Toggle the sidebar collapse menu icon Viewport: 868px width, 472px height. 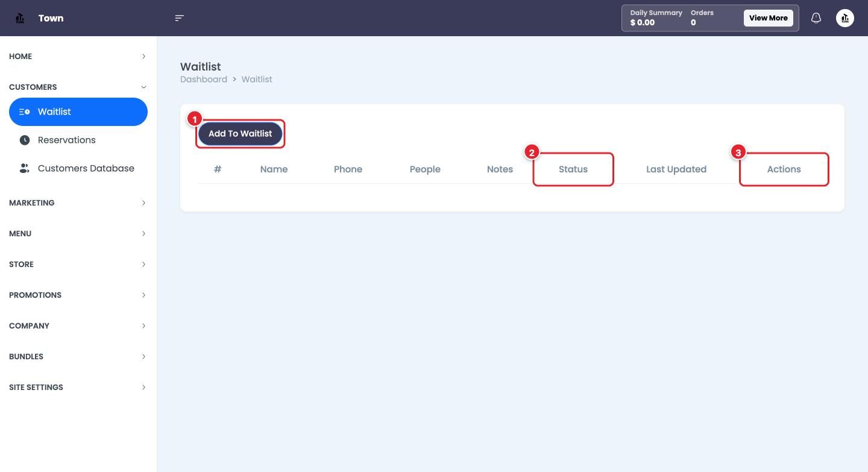click(179, 18)
